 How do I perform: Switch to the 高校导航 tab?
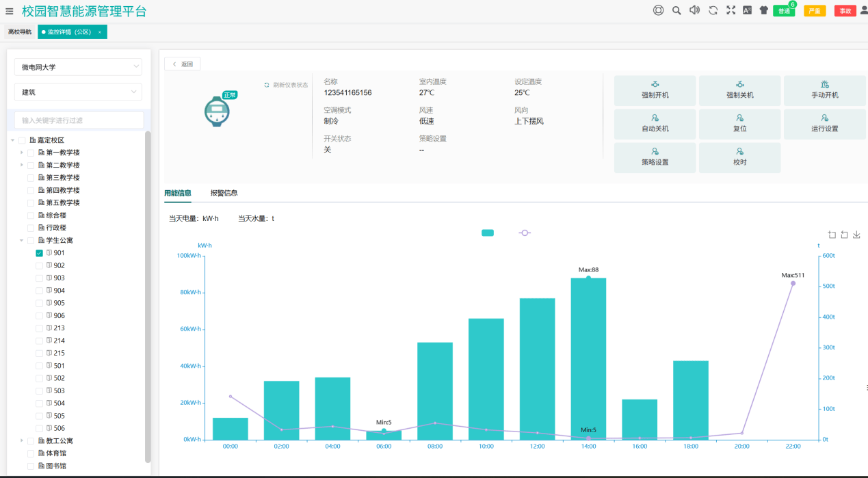[20, 32]
